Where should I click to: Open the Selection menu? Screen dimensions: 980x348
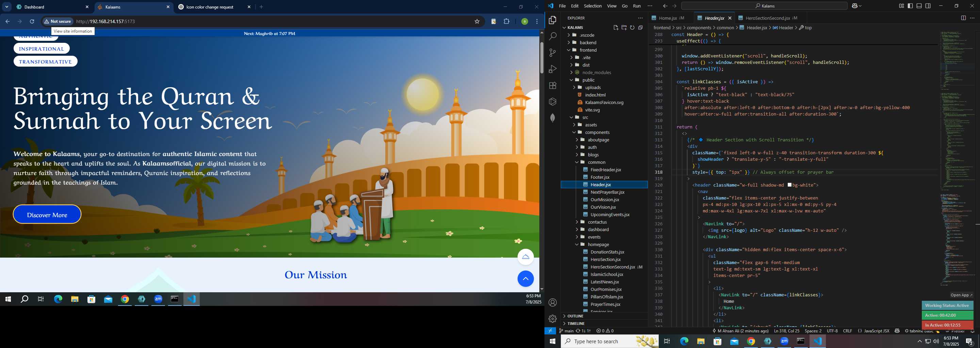point(592,6)
